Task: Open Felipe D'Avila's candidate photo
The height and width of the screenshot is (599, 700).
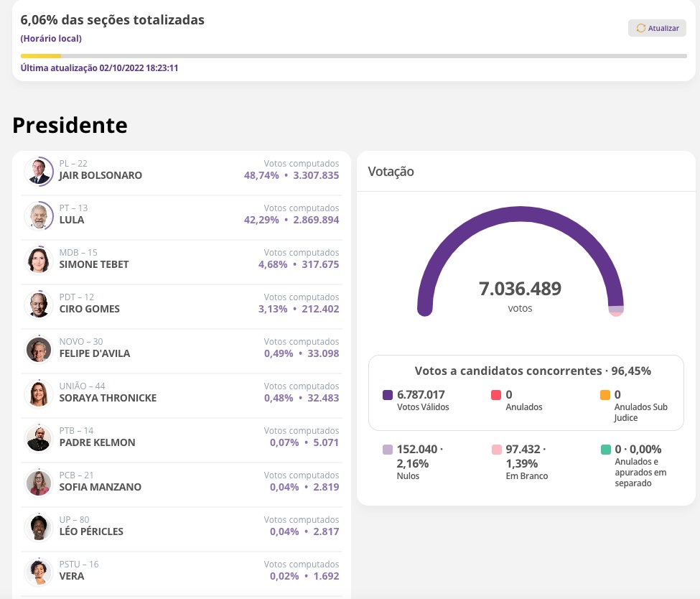Action: click(39, 349)
